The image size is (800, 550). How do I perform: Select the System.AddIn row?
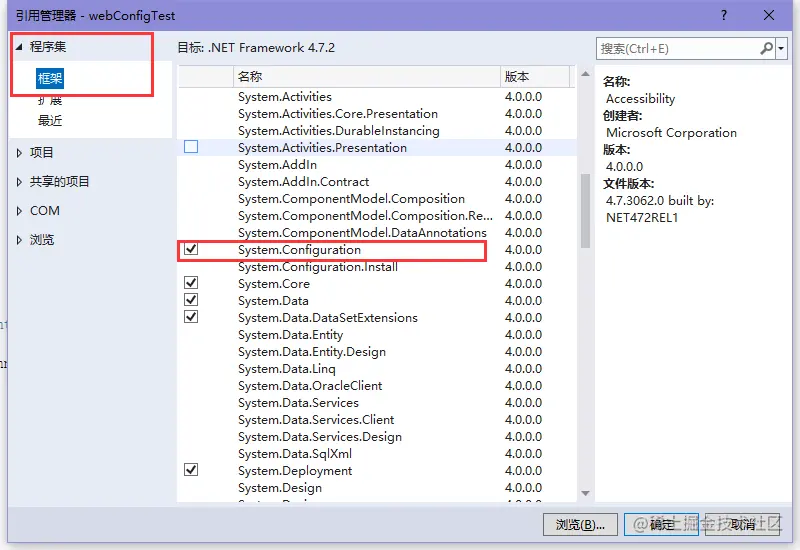click(x=377, y=164)
